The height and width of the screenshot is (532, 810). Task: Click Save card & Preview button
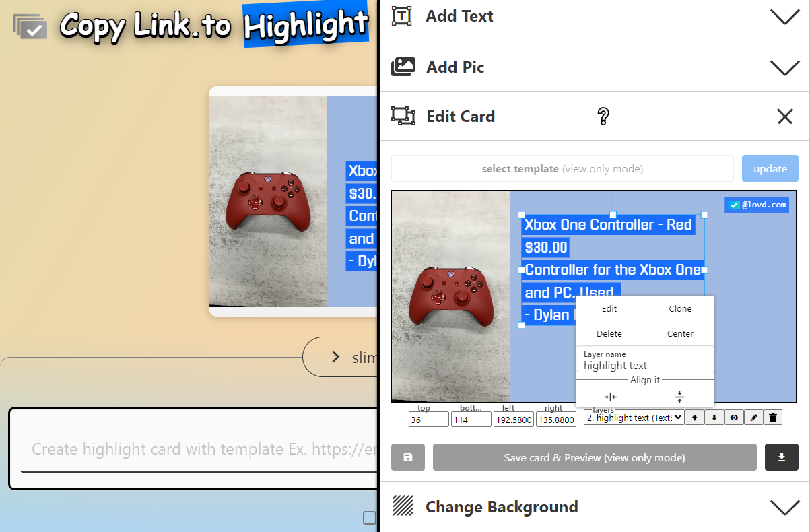(x=595, y=457)
